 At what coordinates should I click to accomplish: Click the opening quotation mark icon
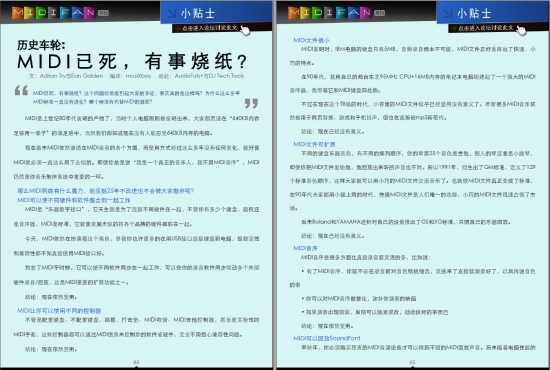point(21,90)
